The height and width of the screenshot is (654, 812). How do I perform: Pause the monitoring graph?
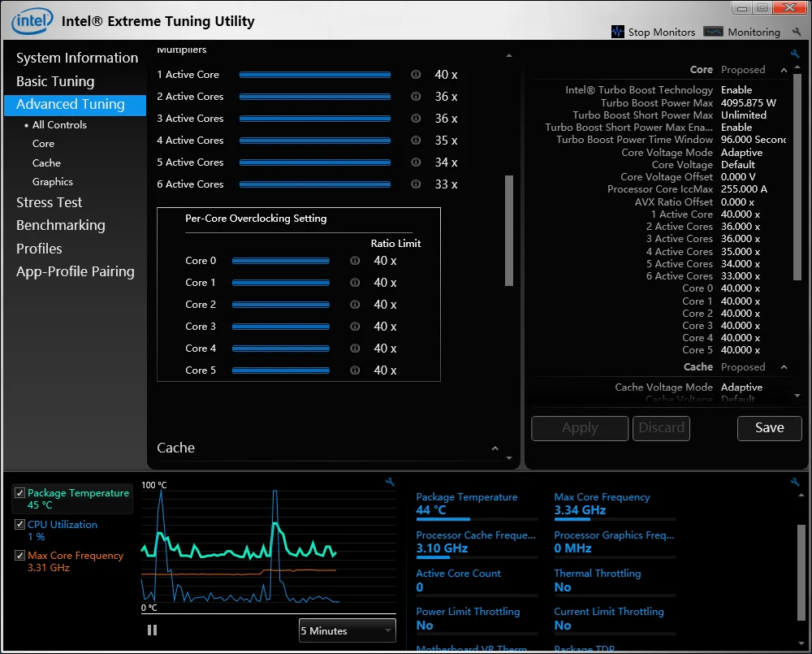(152, 630)
